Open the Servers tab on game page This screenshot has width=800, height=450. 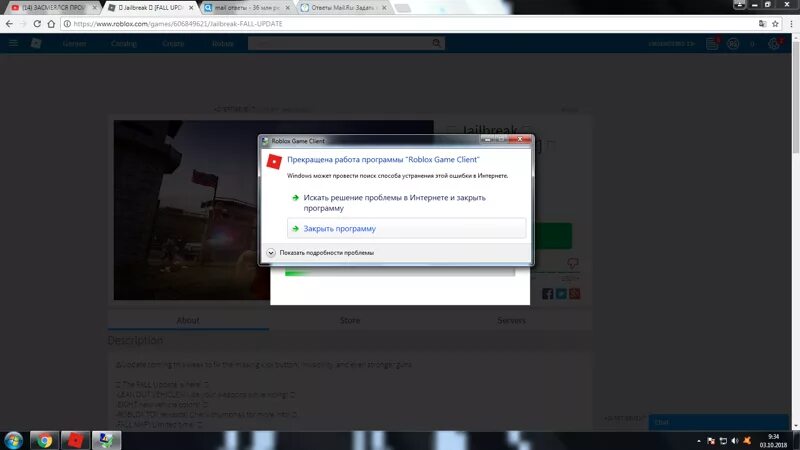coord(511,320)
